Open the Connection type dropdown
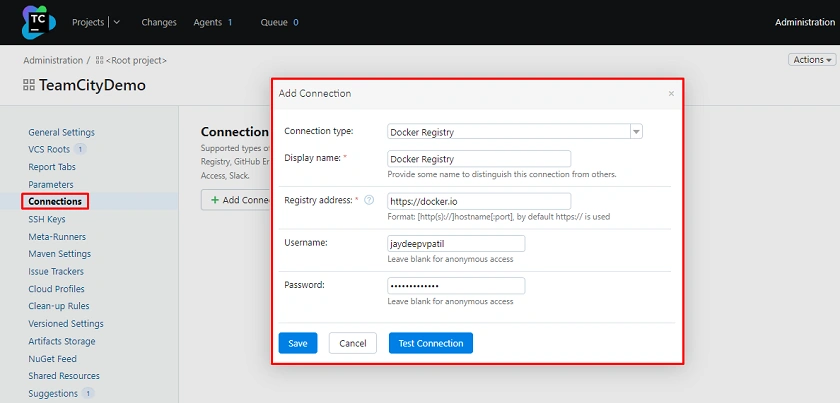Image resolution: width=840 pixels, height=403 pixels. 636,132
